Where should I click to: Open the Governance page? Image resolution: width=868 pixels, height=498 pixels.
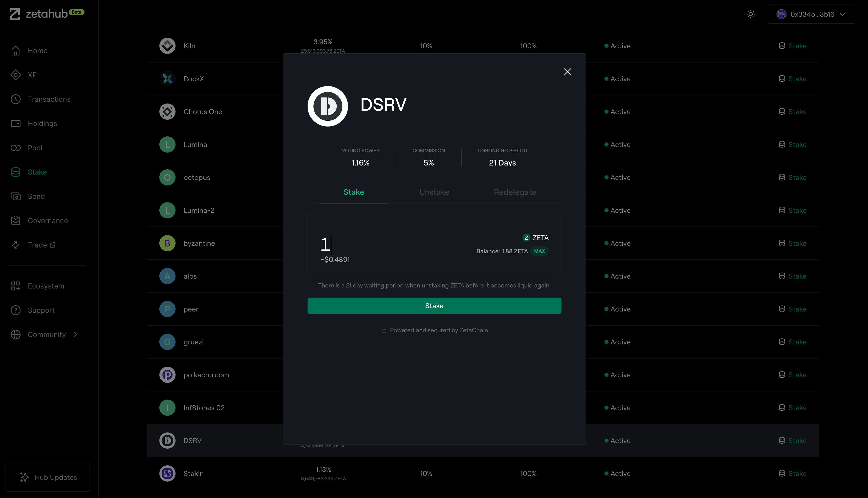(48, 221)
